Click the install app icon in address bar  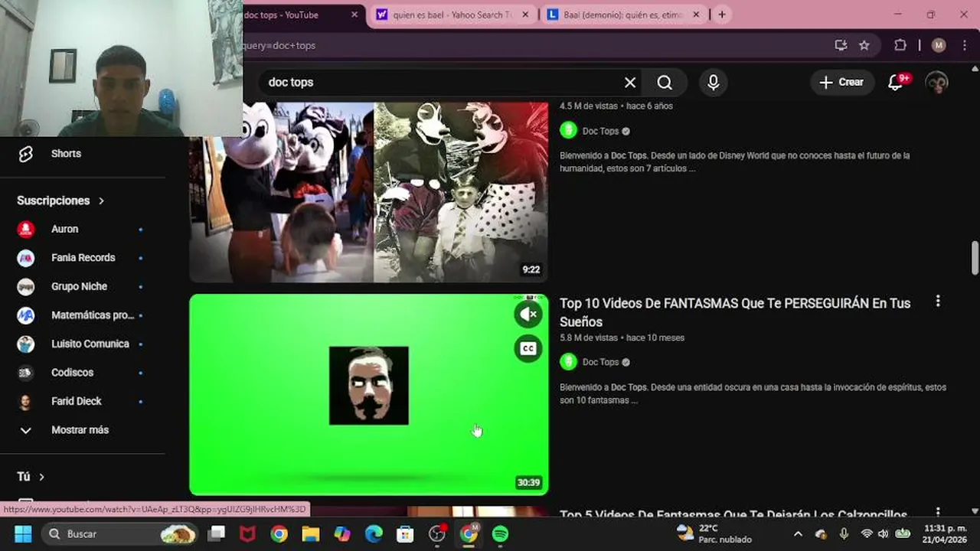click(x=841, y=45)
